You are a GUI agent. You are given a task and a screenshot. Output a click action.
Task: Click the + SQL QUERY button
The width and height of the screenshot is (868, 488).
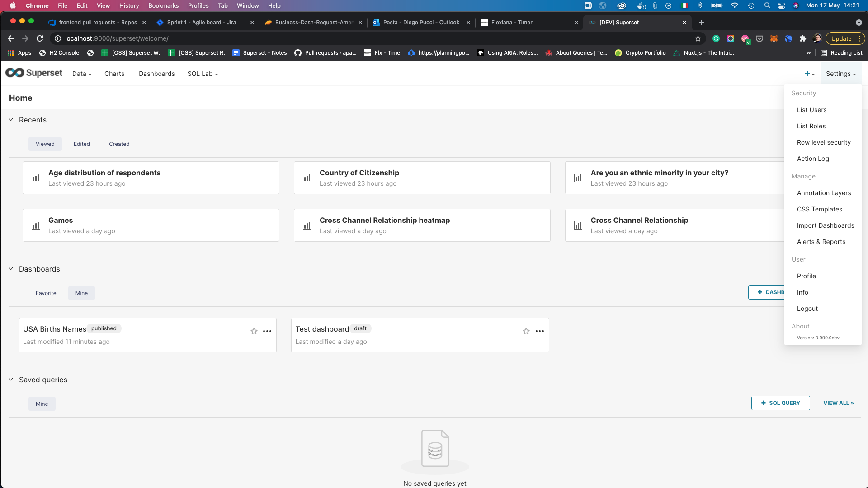pos(780,403)
